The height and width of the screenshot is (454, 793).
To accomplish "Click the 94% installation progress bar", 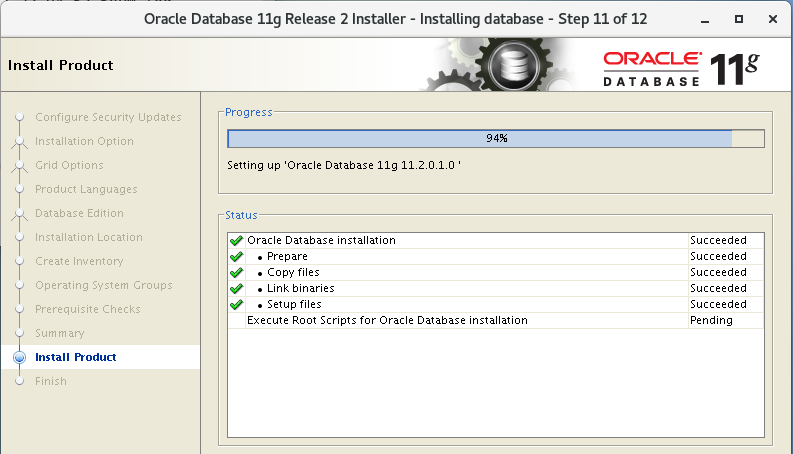I will click(496, 139).
